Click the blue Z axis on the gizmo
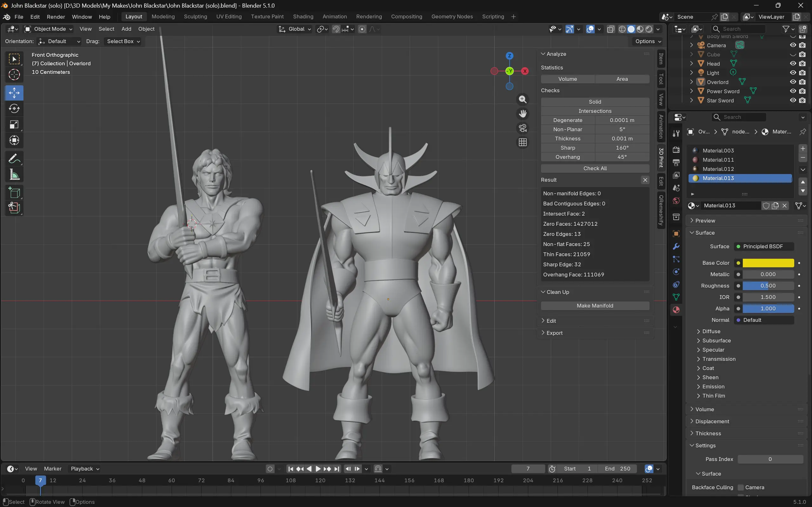The height and width of the screenshot is (507, 812). pyautogui.click(x=509, y=56)
